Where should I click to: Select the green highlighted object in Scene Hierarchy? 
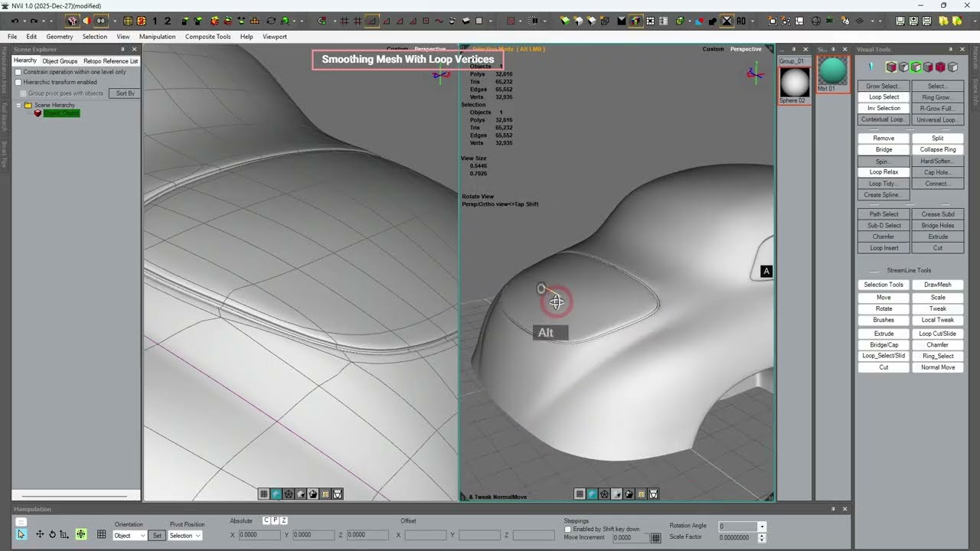(x=61, y=113)
